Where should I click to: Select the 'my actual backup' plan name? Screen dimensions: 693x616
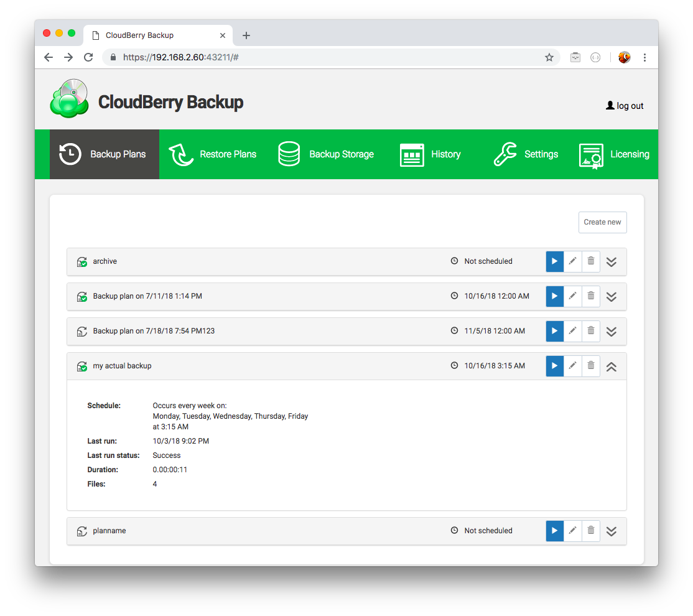click(x=122, y=366)
